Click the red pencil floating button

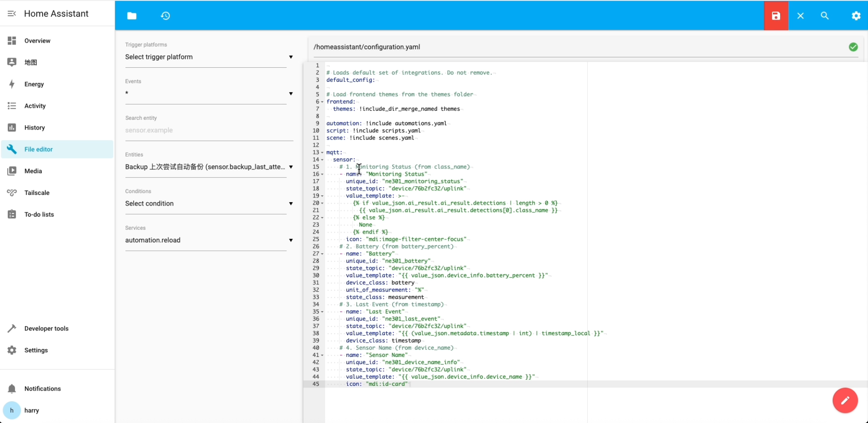point(845,400)
